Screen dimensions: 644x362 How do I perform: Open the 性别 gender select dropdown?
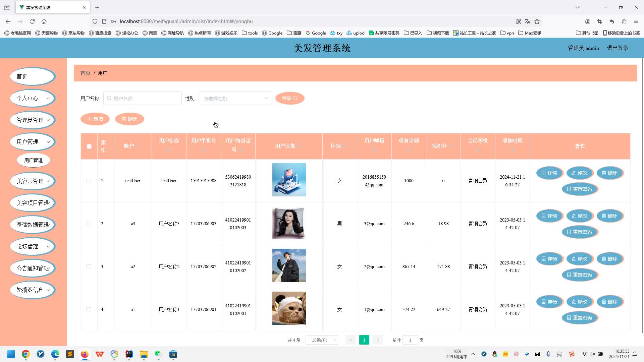[x=235, y=98]
